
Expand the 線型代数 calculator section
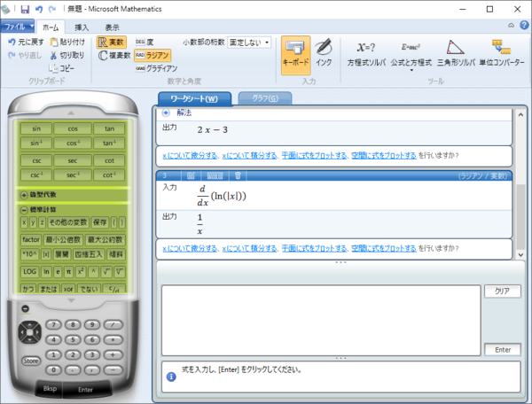[24, 195]
